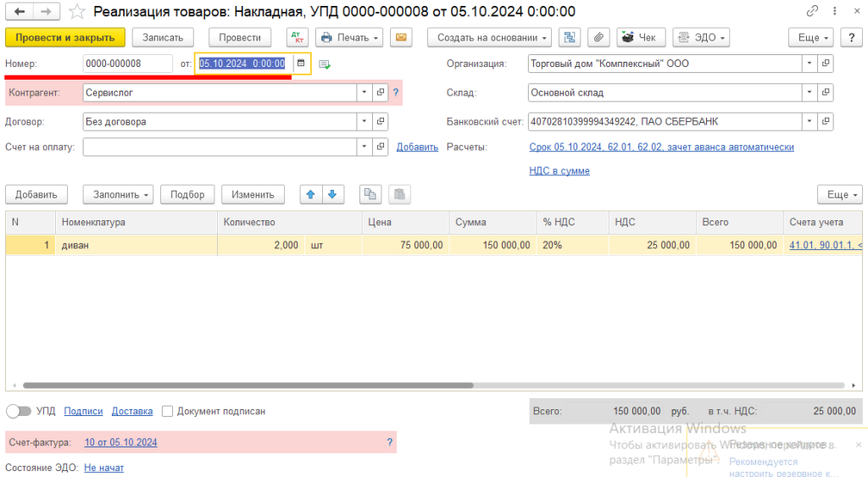Open attached files with paperclip icon

(598, 37)
